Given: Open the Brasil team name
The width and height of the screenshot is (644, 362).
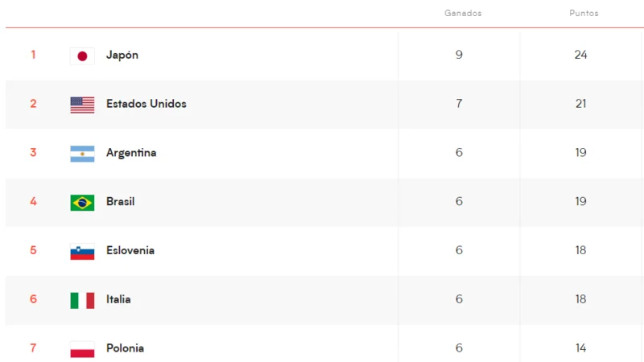Looking at the screenshot, I should pos(120,202).
